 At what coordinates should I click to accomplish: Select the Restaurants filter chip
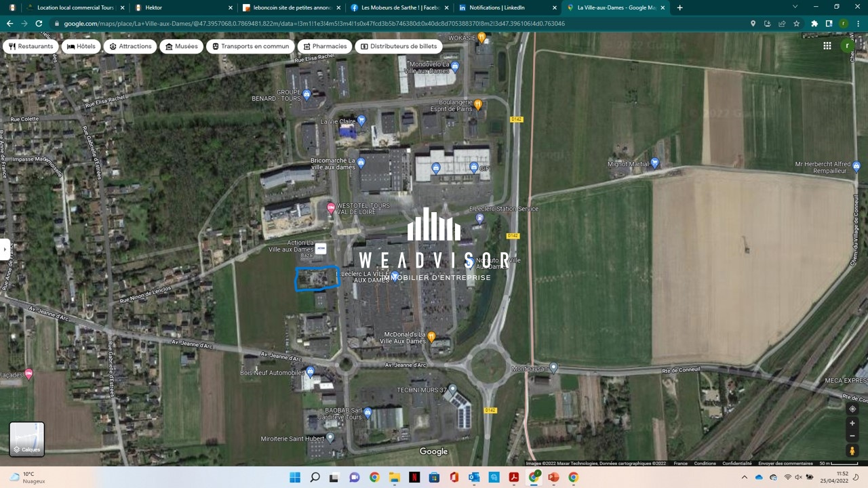(31, 47)
